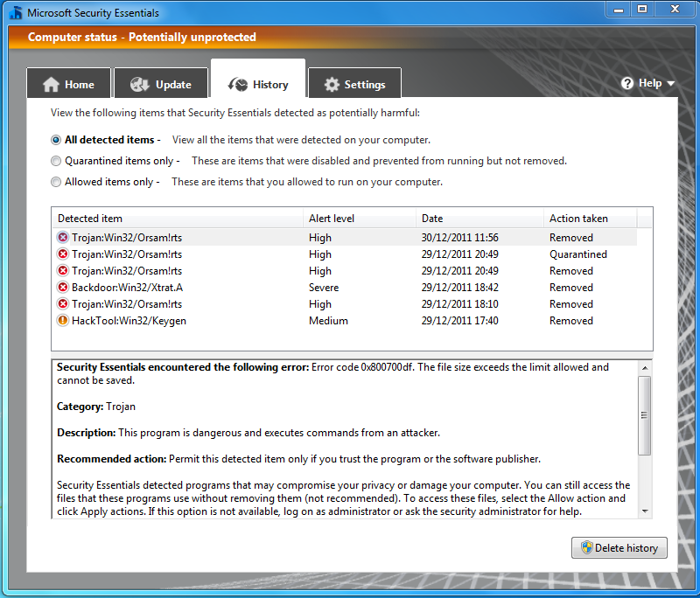Click the Home tab house icon
Image resolution: width=700 pixels, height=598 pixels.
[51, 85]
